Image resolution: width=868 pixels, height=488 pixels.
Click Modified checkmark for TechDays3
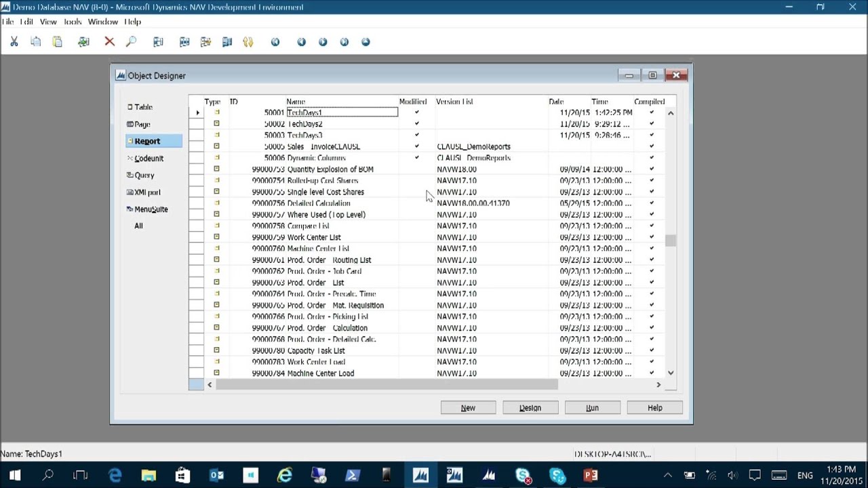tap(417, 135)
